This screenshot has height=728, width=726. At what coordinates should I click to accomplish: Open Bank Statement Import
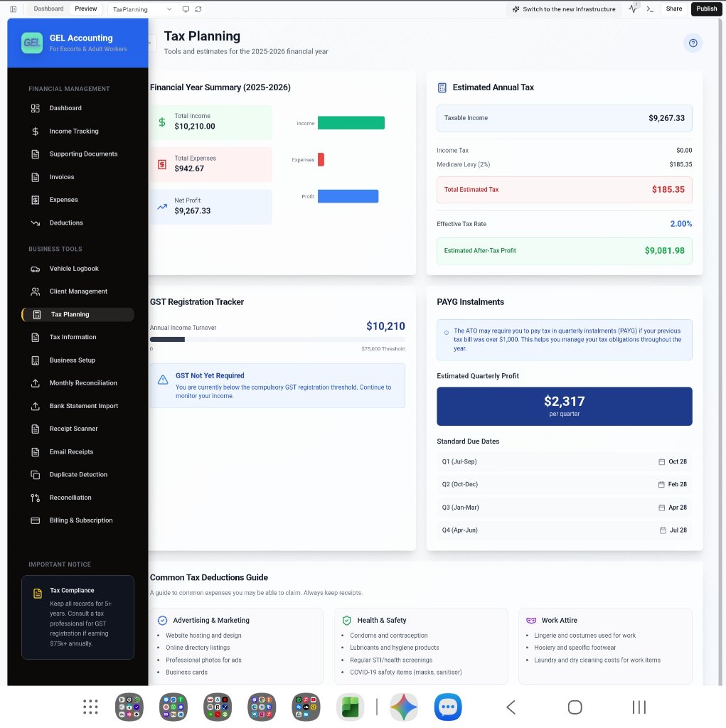click(x=83, y=406)
